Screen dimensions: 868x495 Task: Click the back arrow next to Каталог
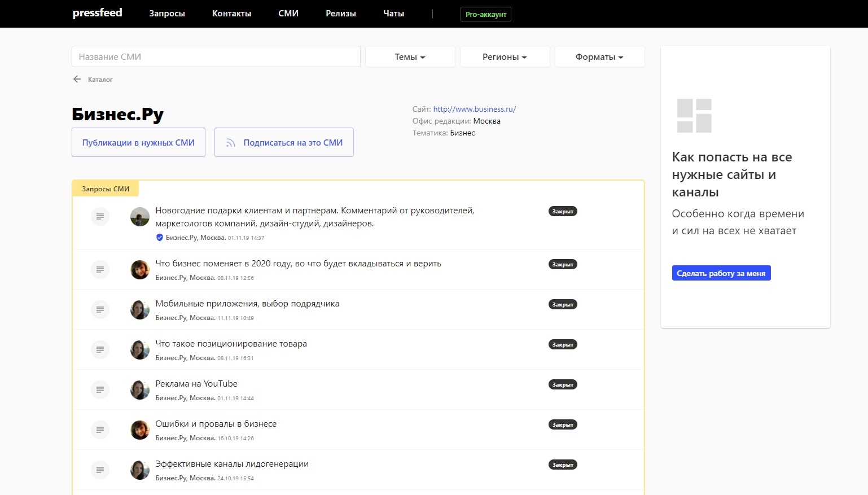77,79
